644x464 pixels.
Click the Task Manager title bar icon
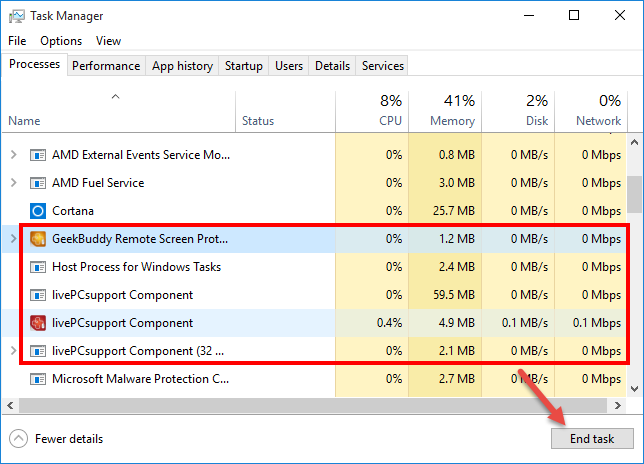click(16, 16)
